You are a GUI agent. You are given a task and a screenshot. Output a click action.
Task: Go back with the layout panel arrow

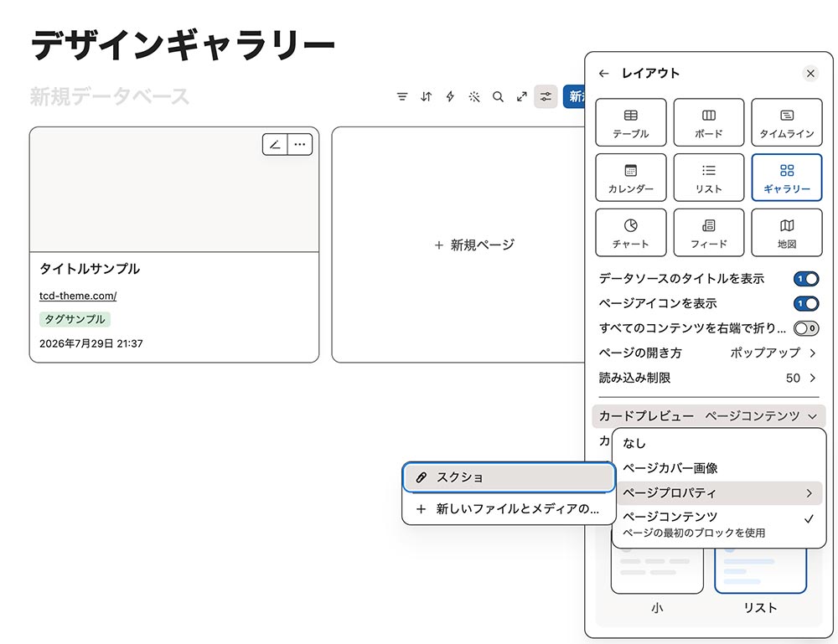(x=604, y=74)
